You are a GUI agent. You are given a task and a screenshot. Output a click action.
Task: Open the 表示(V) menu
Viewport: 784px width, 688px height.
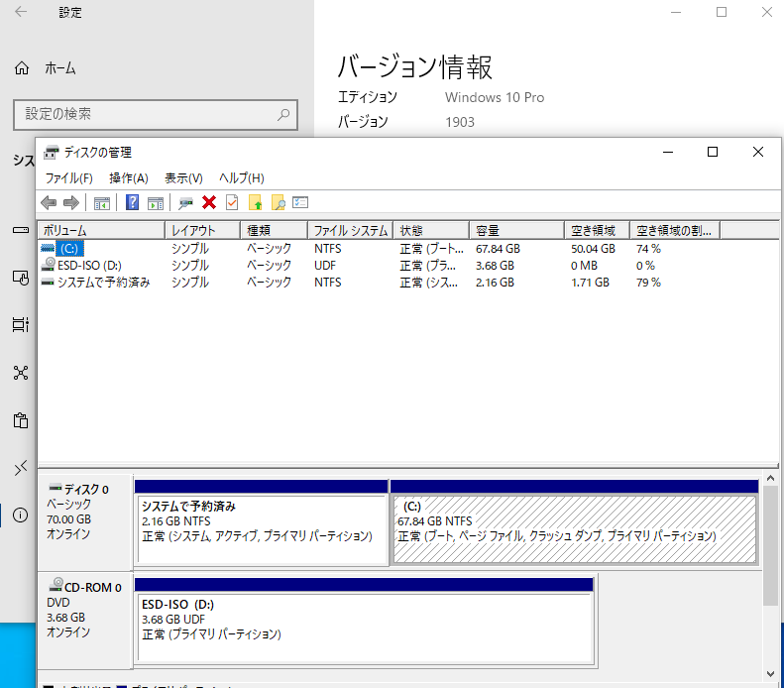tap(183, 178)
